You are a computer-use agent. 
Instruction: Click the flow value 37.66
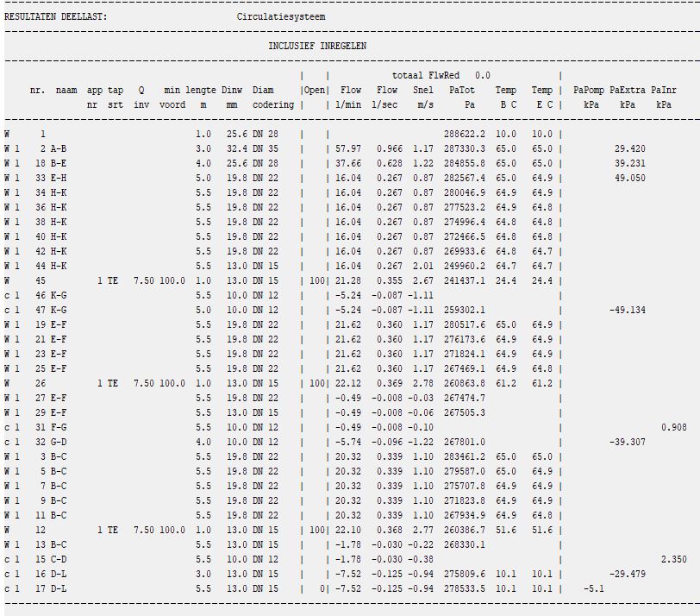pos(348,164)
